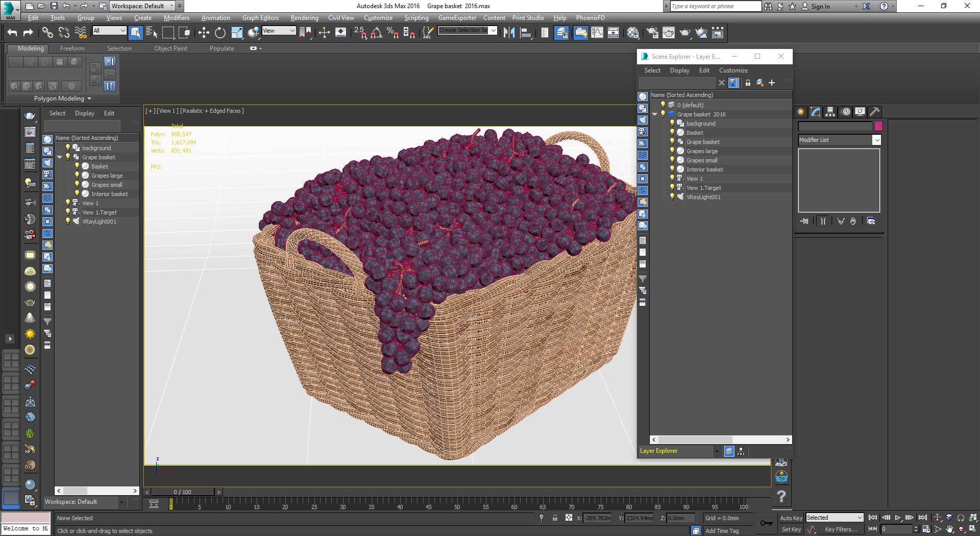Click Sign In link

[x=820, y=6]
